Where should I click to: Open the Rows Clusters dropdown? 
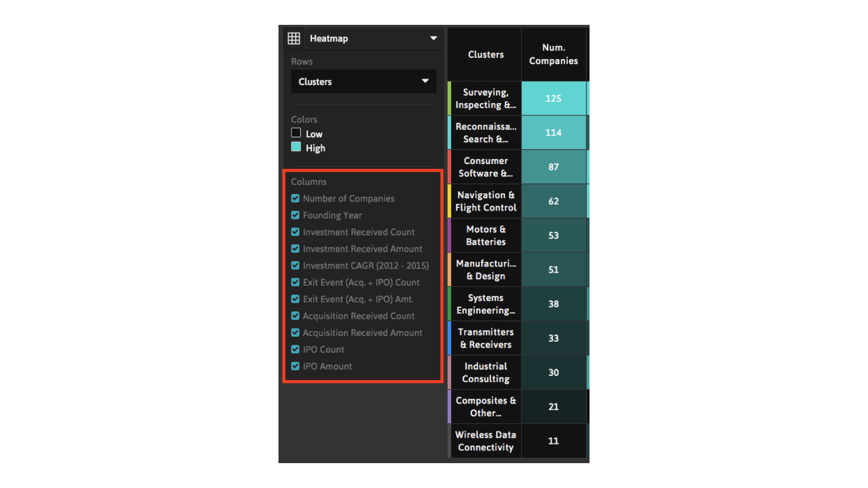(363, 82)
